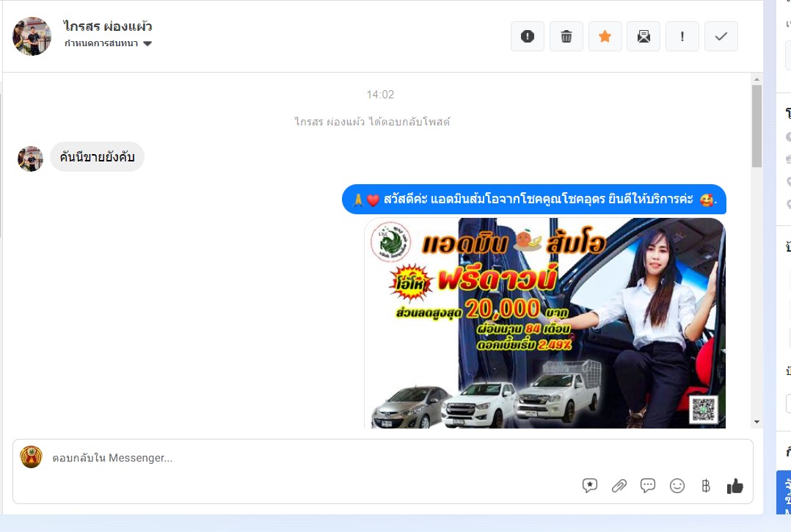Mark conversation as unread with envelope icon
Image resolution: width=791 pixels, height=532 pixels.
click(644, 36)
